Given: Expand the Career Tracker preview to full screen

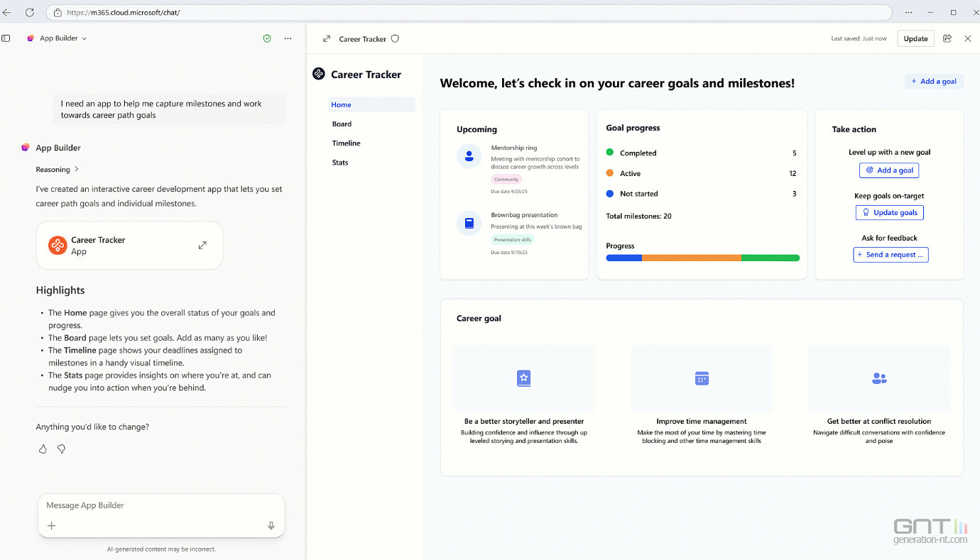Looking at the screenshot, I should pos(327,39).
